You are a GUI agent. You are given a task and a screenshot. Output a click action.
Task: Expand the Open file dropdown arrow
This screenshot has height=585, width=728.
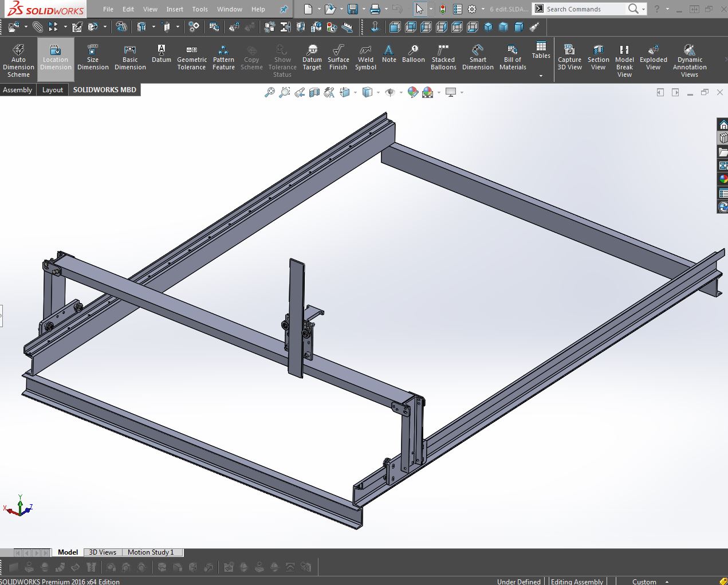coord(341,9)
